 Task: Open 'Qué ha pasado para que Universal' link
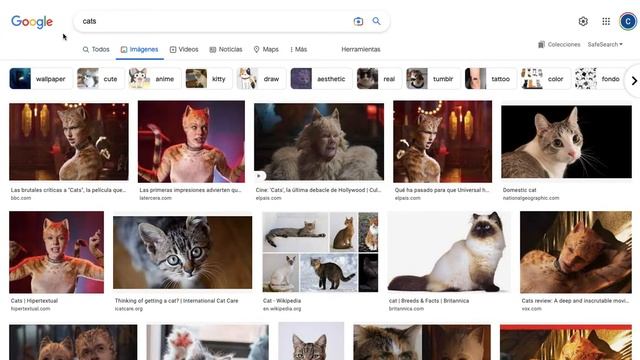point(442,190)
